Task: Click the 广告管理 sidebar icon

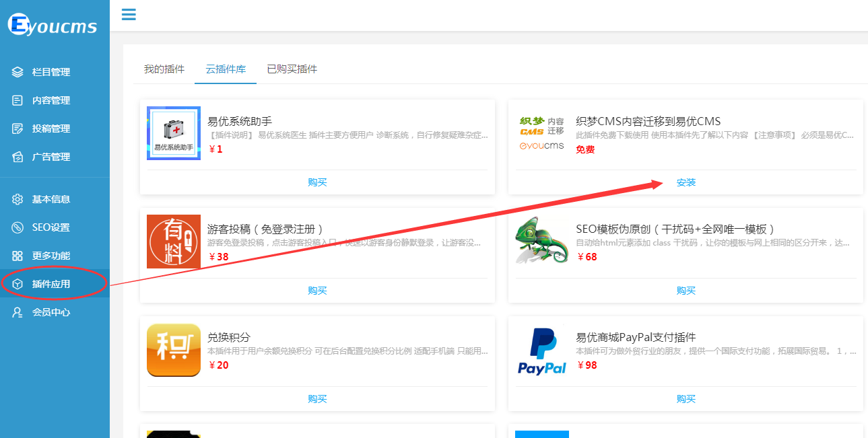Action: [18, 157]
